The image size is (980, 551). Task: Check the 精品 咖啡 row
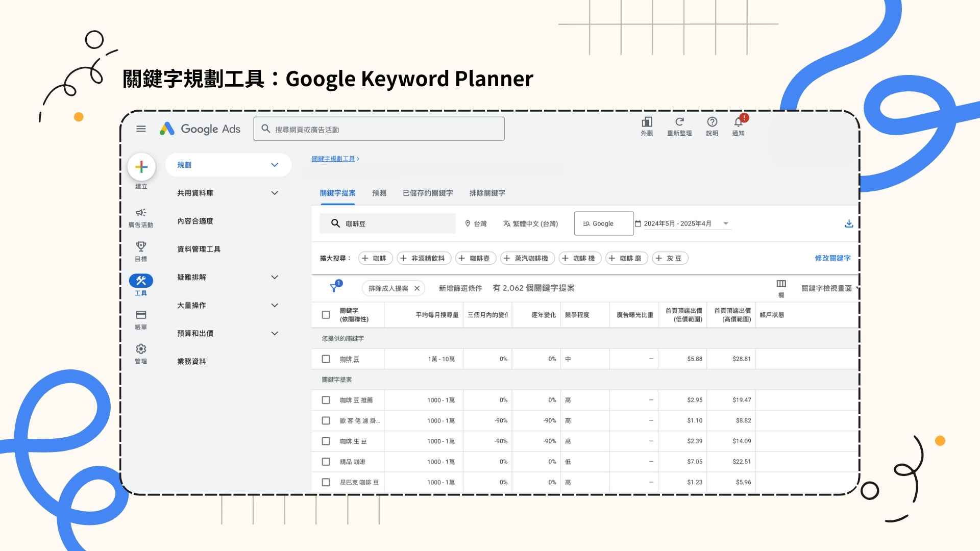pos(326,461)
